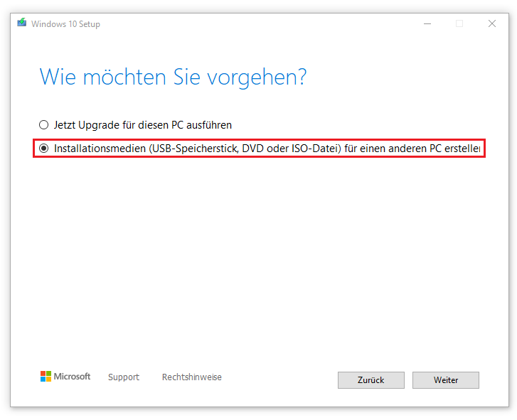Click the heading 'Wie möchten Sie vorgehen?'
Image resolution: width=517 pixels, height=420 pixels.
[173, 77]
